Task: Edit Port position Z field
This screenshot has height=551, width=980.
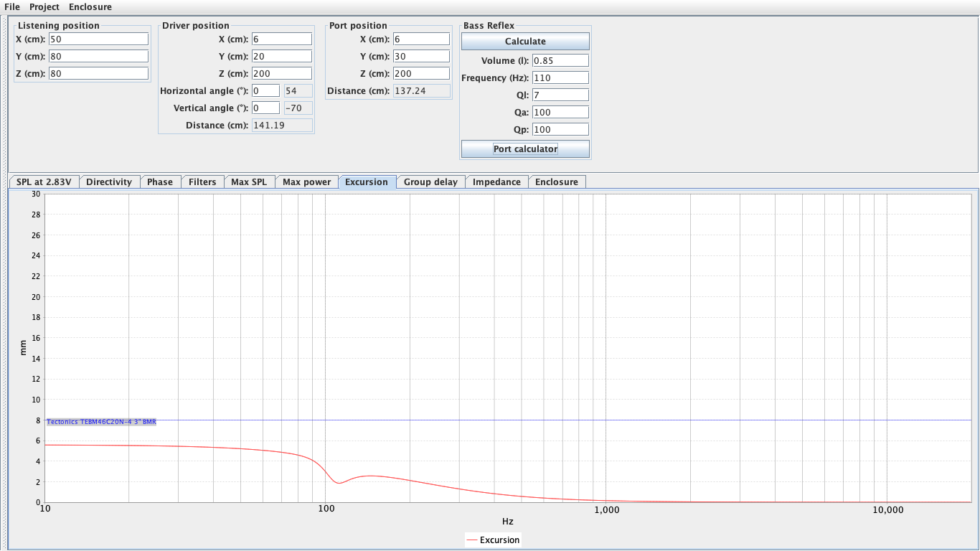Action: [421, 73]
